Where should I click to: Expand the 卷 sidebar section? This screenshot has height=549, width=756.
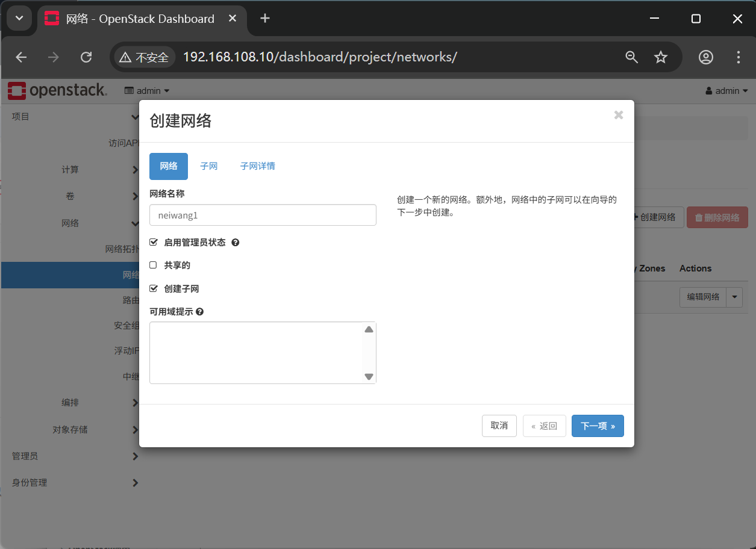click(70, 196)
